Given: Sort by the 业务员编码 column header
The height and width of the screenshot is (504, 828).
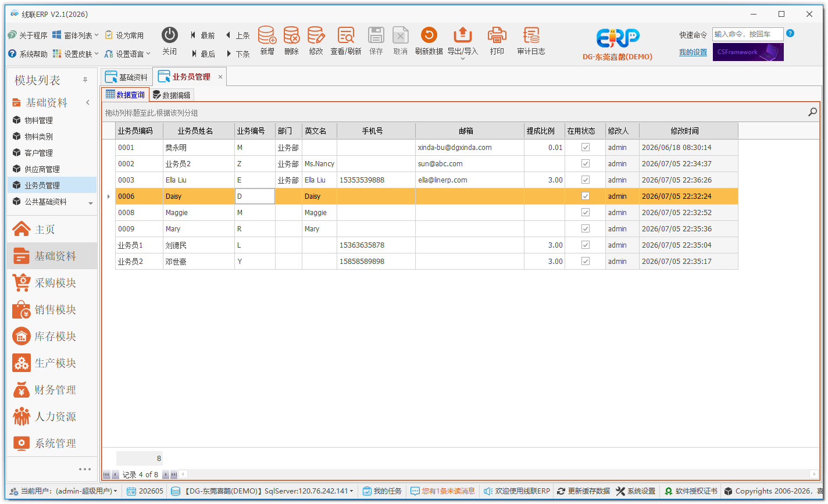Looking at the screenshot, I should (139, 131).
